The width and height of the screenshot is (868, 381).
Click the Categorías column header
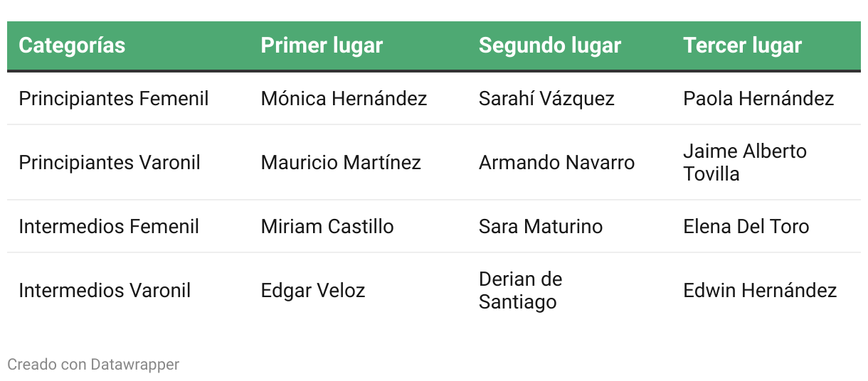[72, 45]
